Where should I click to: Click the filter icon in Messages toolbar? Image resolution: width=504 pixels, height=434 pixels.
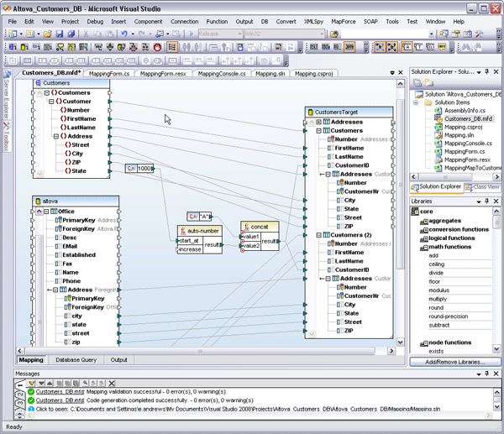(x=32, y=383)
